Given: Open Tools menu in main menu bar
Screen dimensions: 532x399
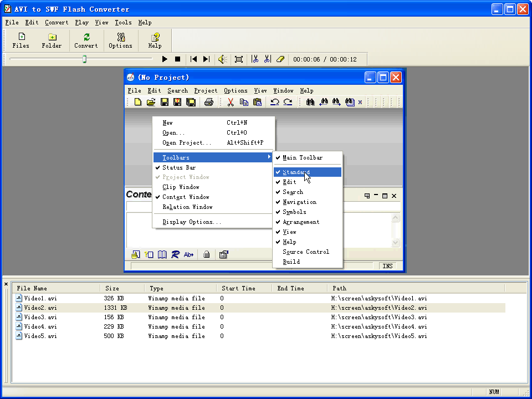Looking at the screenshot, I should point(123,22).
